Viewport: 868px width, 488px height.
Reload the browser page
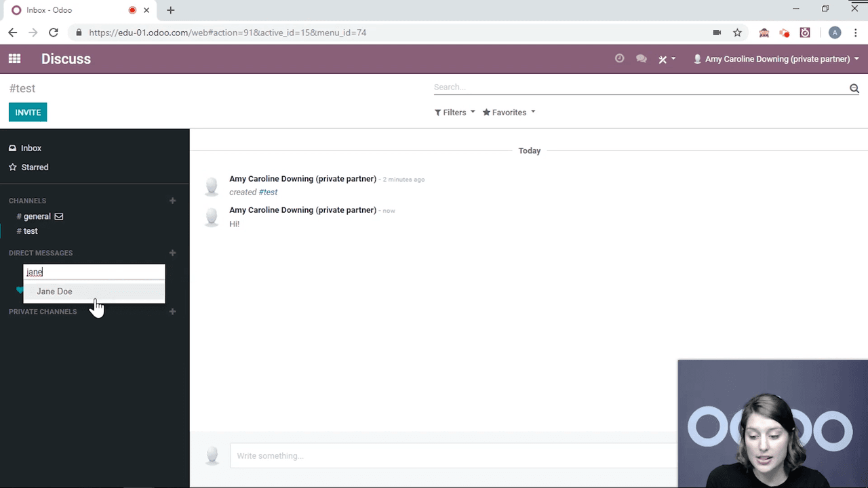tap(54, 33)
